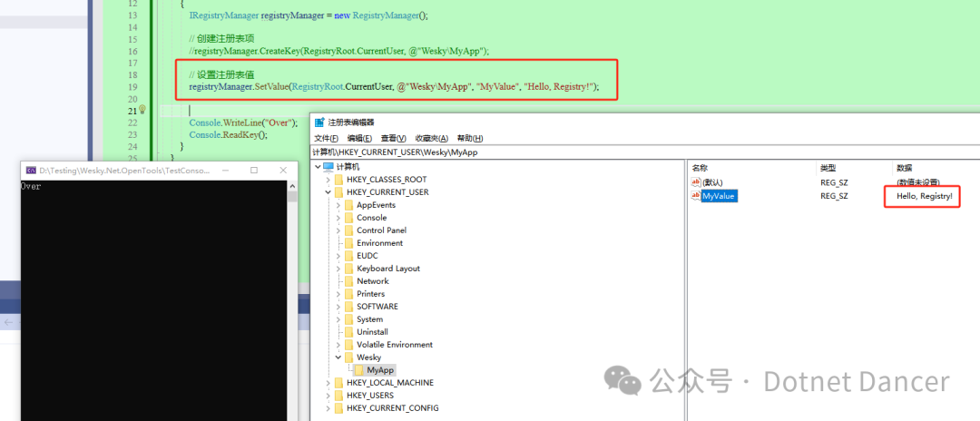Select the System key label
This screenshot has width=980, height=421.
point(369,319)
